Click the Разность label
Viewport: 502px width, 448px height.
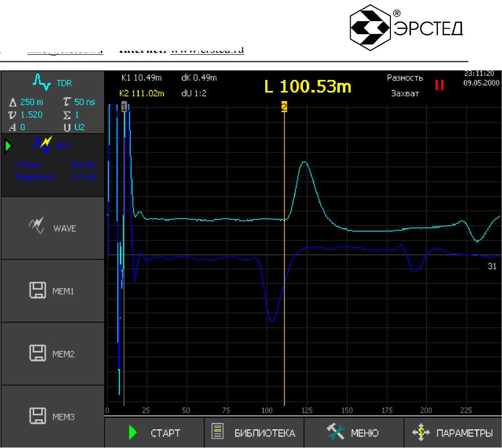click(x=405, y=78)
